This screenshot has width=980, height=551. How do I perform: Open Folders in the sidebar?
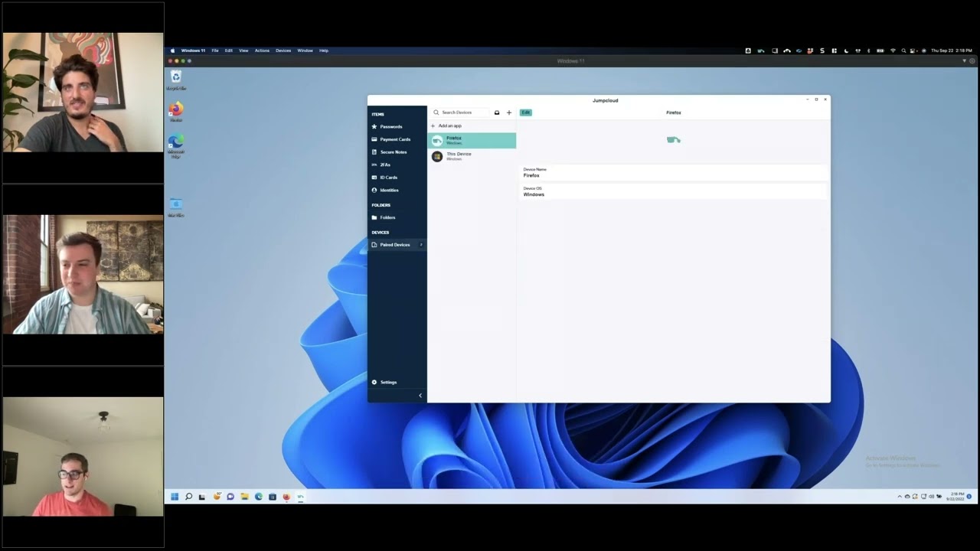point(397,217)
